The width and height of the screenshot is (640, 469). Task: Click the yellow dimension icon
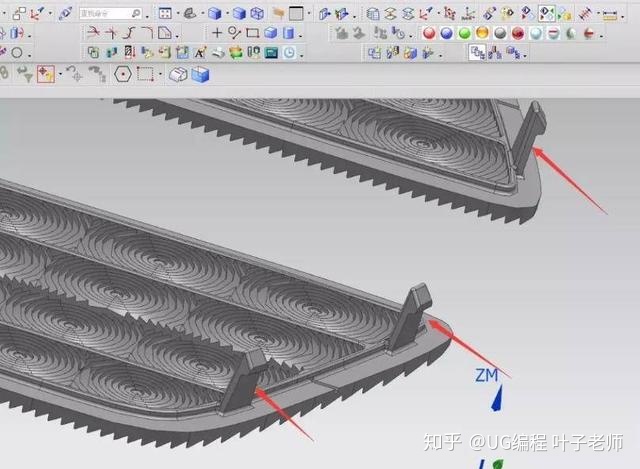[610, 15]
